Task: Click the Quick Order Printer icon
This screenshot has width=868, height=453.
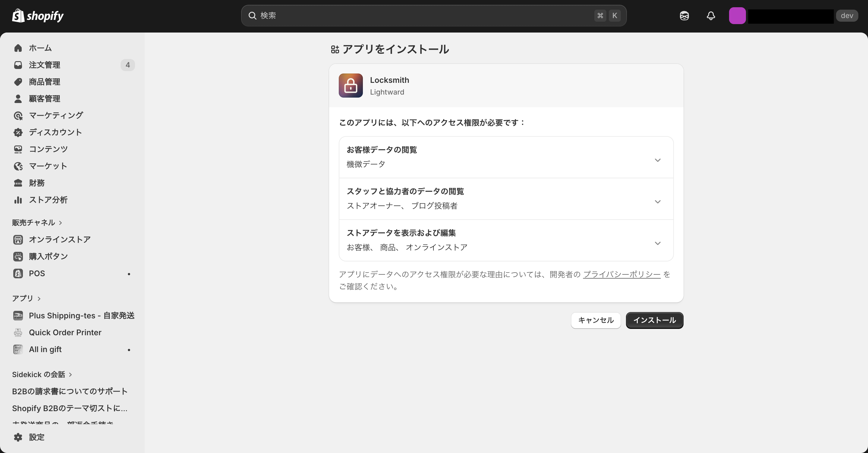Action: pos(18,333)
